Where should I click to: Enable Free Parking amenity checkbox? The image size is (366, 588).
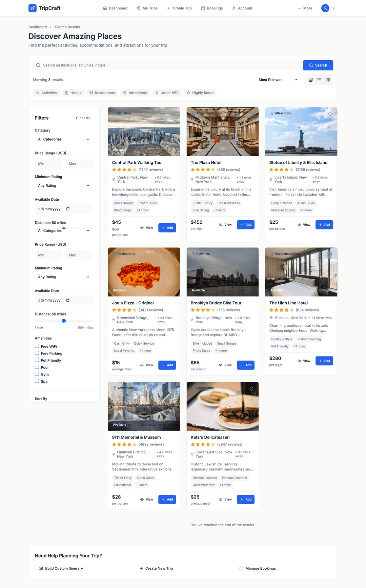tap(37, 353)
